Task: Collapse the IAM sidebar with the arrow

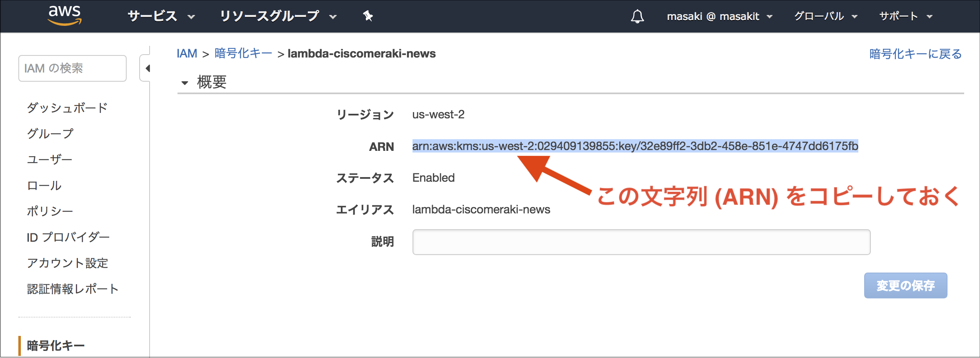Action: click(147, 68)
